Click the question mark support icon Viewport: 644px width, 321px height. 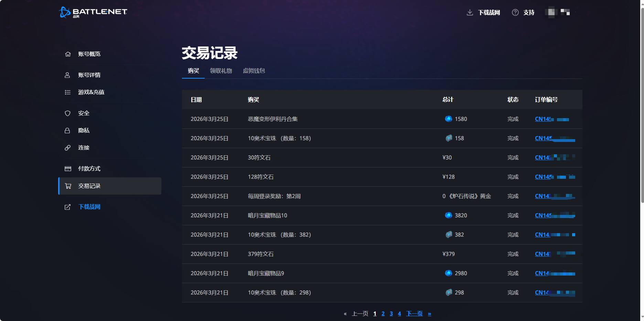[x=515, y=12]
